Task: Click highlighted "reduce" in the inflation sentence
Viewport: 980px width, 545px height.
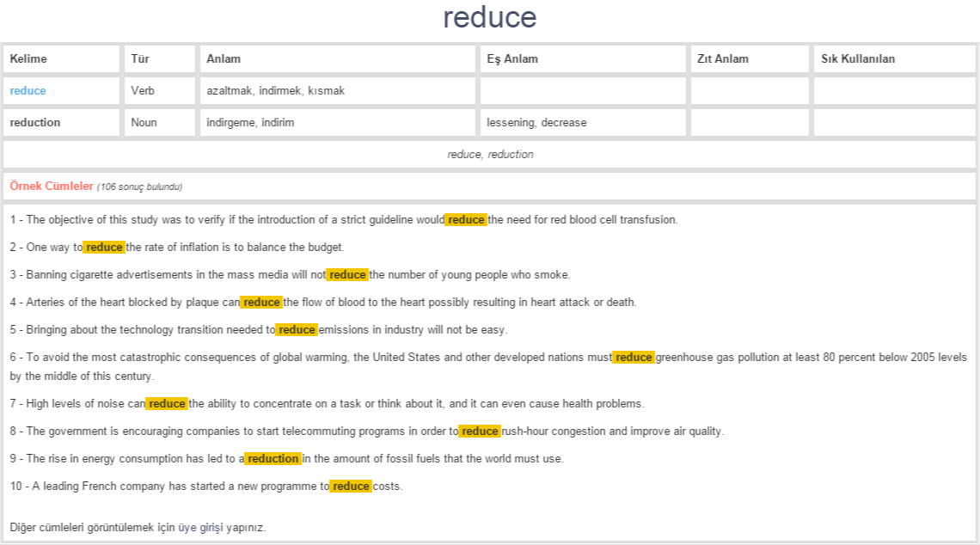Action: point(104,248)
